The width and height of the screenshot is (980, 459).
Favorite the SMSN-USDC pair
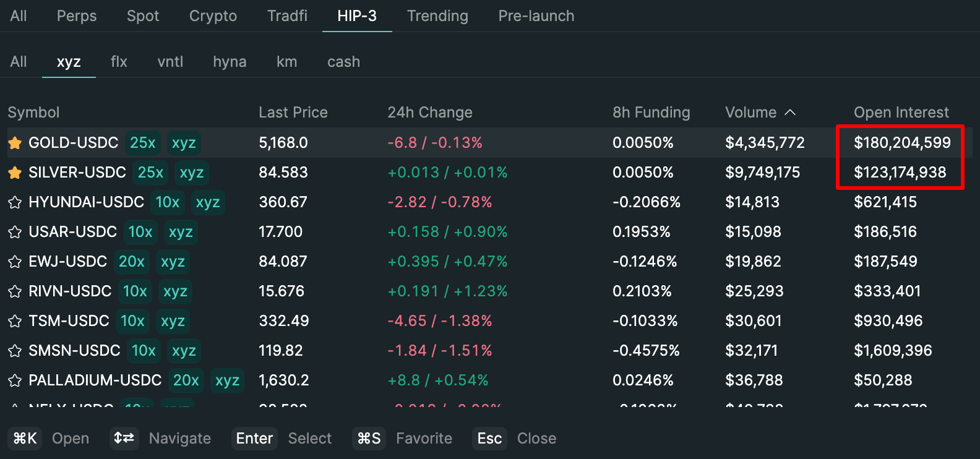15,351
